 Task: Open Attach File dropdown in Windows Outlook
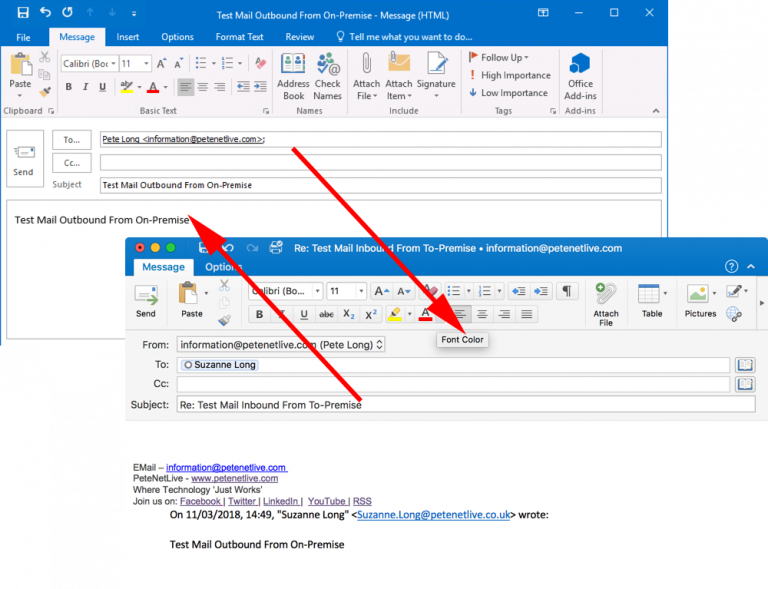click(366, 76)
